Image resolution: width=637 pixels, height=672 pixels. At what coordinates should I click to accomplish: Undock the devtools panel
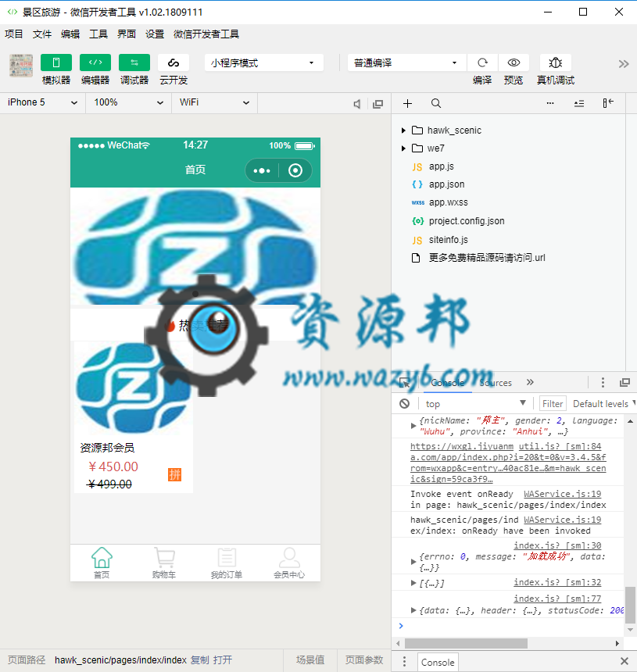click(x=625, y=382)
